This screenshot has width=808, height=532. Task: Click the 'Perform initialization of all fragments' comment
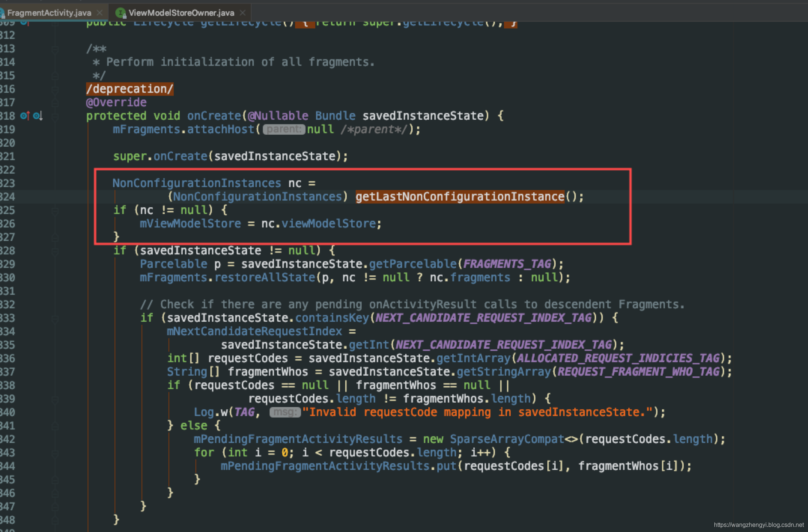(240, 62)
